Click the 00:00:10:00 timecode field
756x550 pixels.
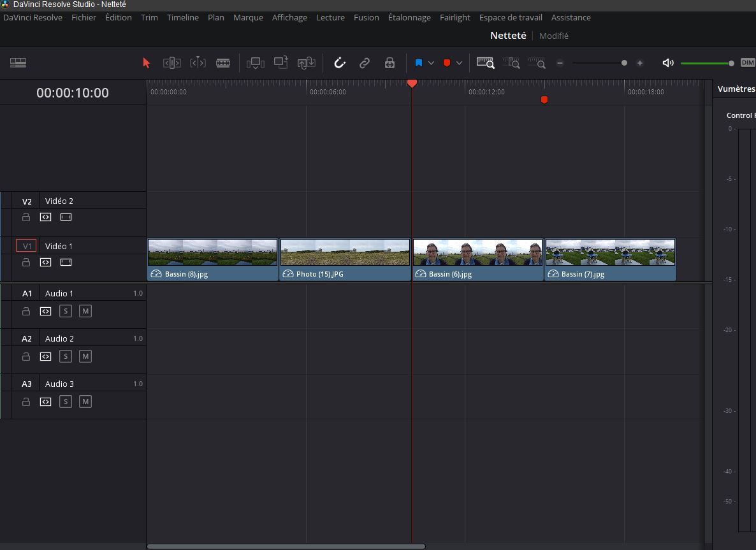pos(73,92)
